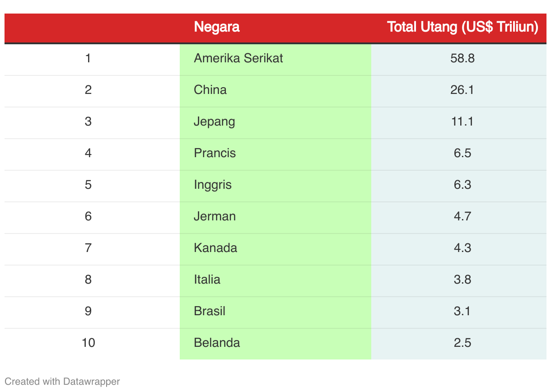Select the China country cell
The height and width of the screenshot is (392, 551).
210,90
